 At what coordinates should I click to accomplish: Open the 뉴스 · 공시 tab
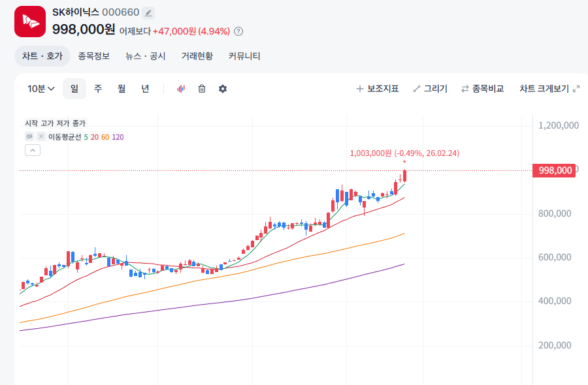[146, 56]
